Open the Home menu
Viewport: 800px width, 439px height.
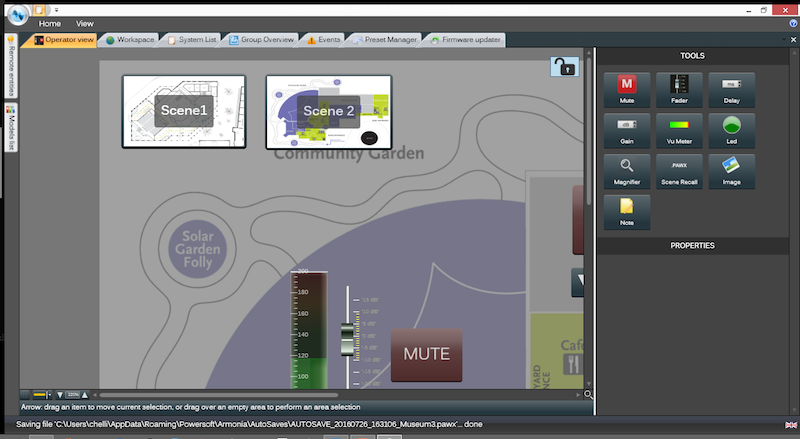tap(50, 23)
